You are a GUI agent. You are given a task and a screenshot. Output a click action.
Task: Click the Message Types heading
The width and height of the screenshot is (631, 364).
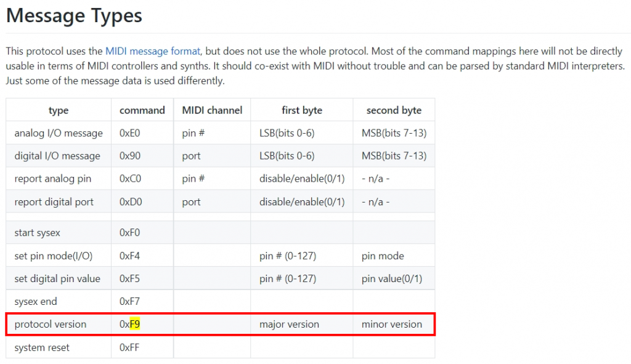[74, 15]
